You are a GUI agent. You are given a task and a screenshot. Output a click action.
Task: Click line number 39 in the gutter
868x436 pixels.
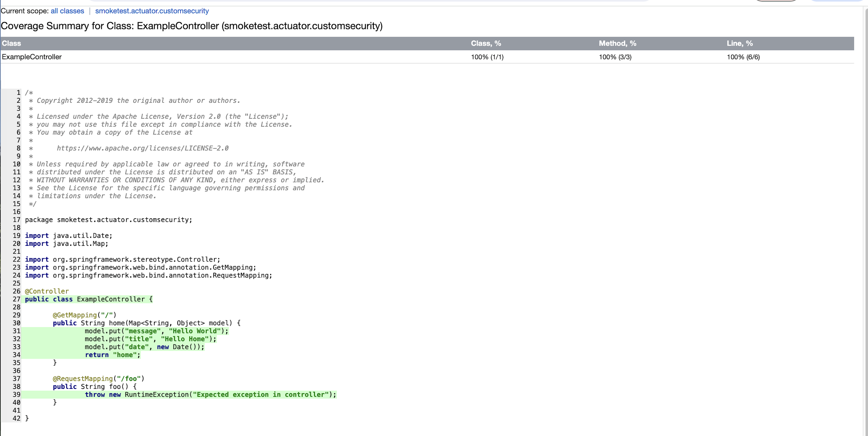(x=17, y=394)
